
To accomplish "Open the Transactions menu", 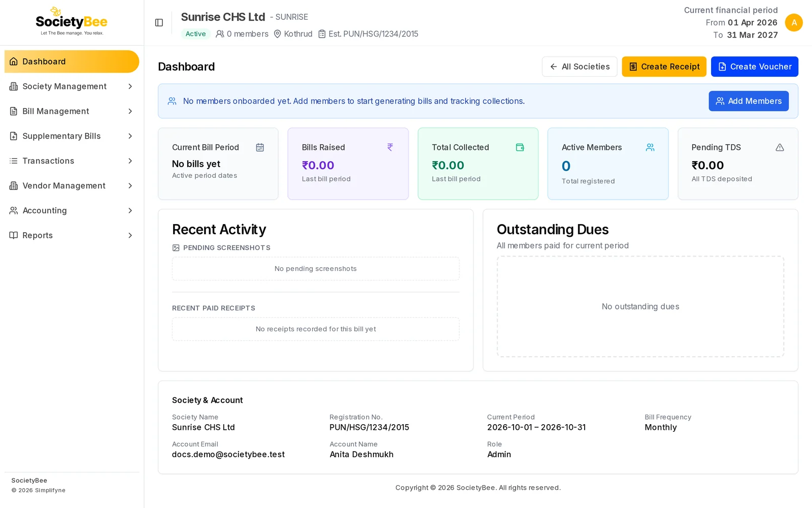I will 72,161.
